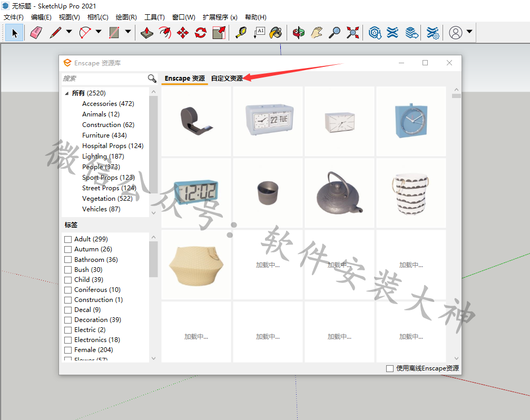Open the 相机(C) menu

pos(97,17)
